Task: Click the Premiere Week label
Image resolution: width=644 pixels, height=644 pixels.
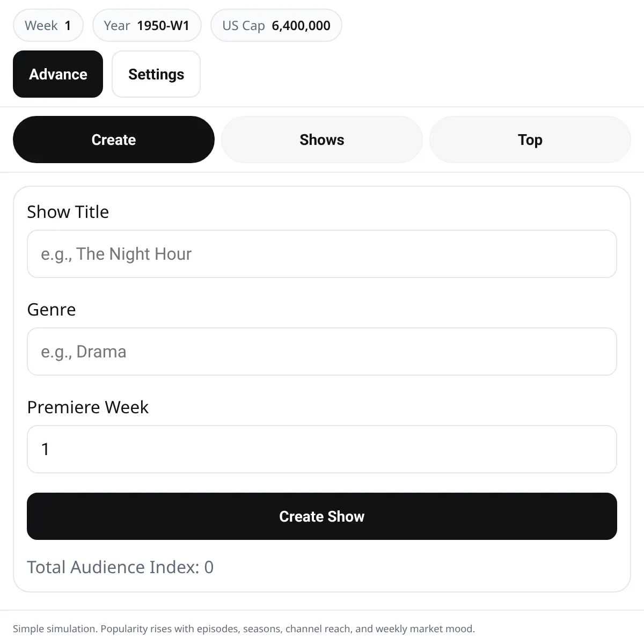Action: coord(88,407)
